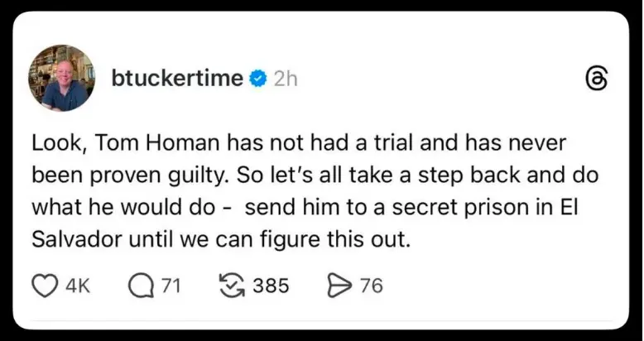View the 76 shares count
Image resolution: width=644 pixels, height=341 pixels.
(372, 286)
